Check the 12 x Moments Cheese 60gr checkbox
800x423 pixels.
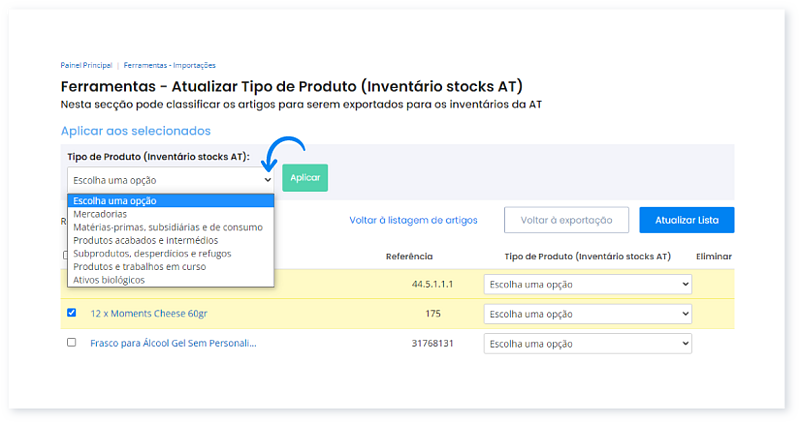click(71, 313)
